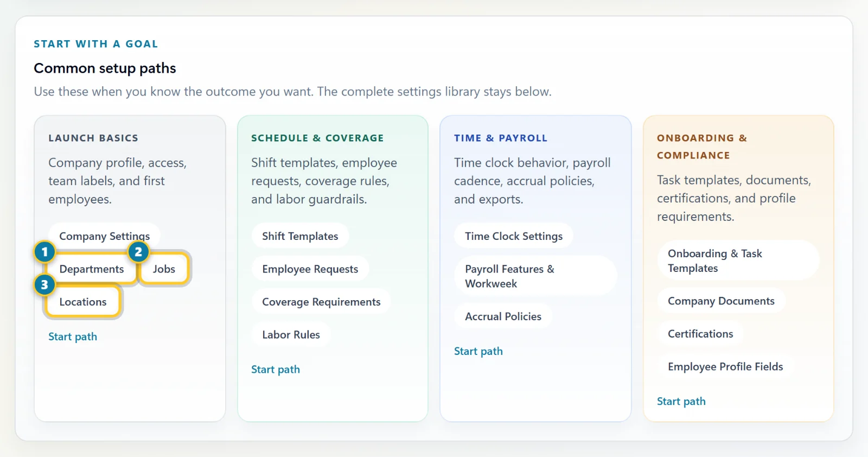The height and width of the screenshot is (457, 868).
Task: Open the Company Settings chip
Action: click(104, 236)
